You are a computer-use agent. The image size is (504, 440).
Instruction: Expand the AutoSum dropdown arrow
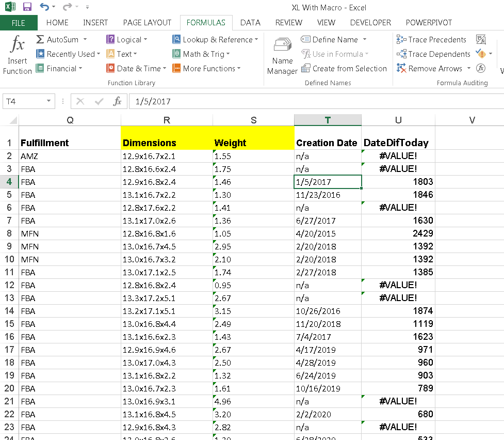[85, 39]
